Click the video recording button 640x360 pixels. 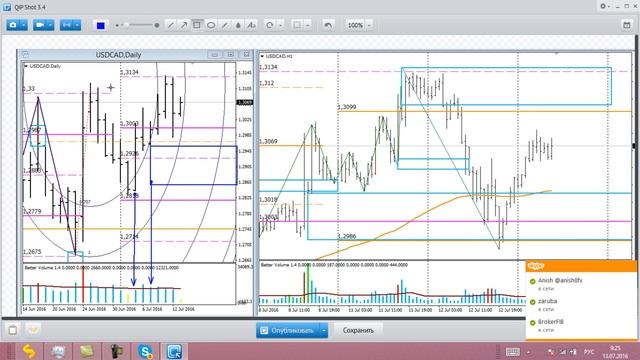coord(40,25)
